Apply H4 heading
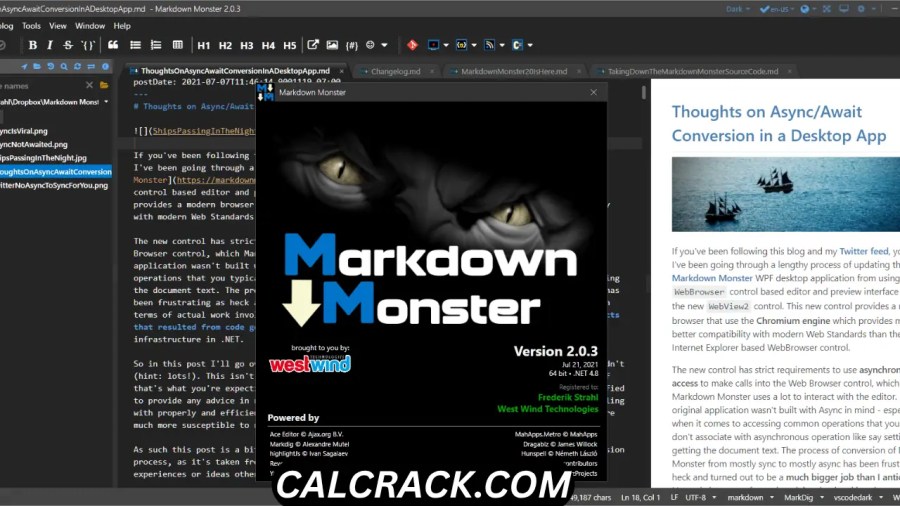The image size is (900, 506). click(x=268, y=45)
